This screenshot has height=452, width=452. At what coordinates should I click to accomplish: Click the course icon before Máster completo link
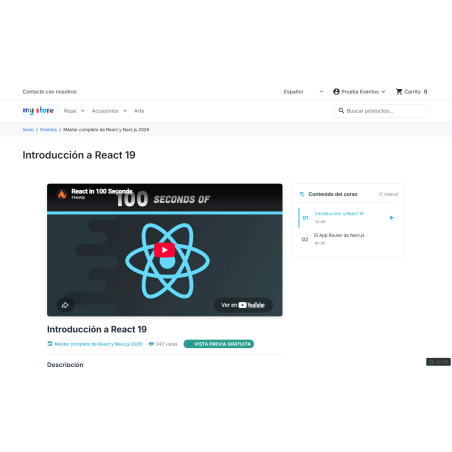(x=50, y=343)
